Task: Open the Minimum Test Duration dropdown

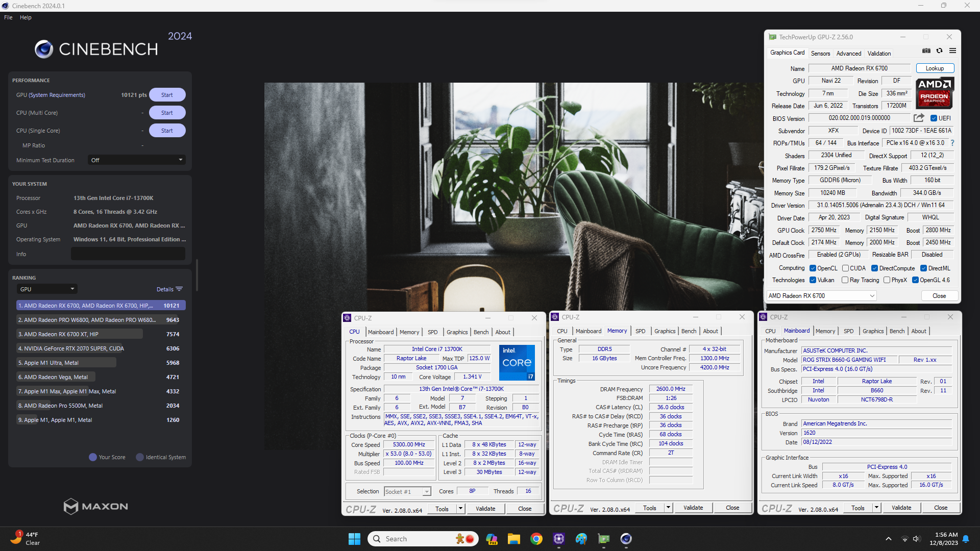Action: (136, 160)
